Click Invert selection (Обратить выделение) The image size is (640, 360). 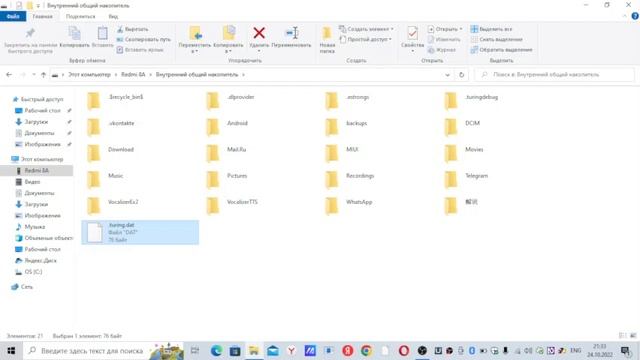pyautogui.click(x=501, y=50)
